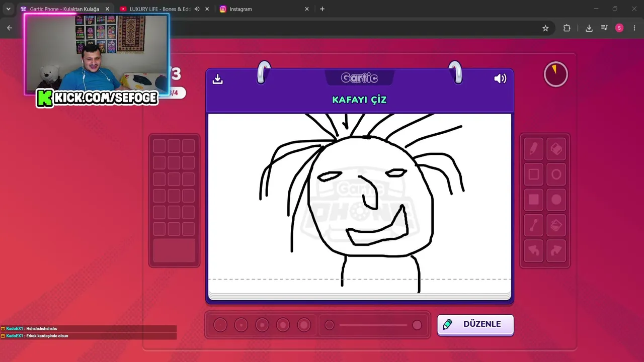Viewport: 644px width, 362px height.
Task: Select the paint bucket fill tool
Action: [x=556, y=226]
